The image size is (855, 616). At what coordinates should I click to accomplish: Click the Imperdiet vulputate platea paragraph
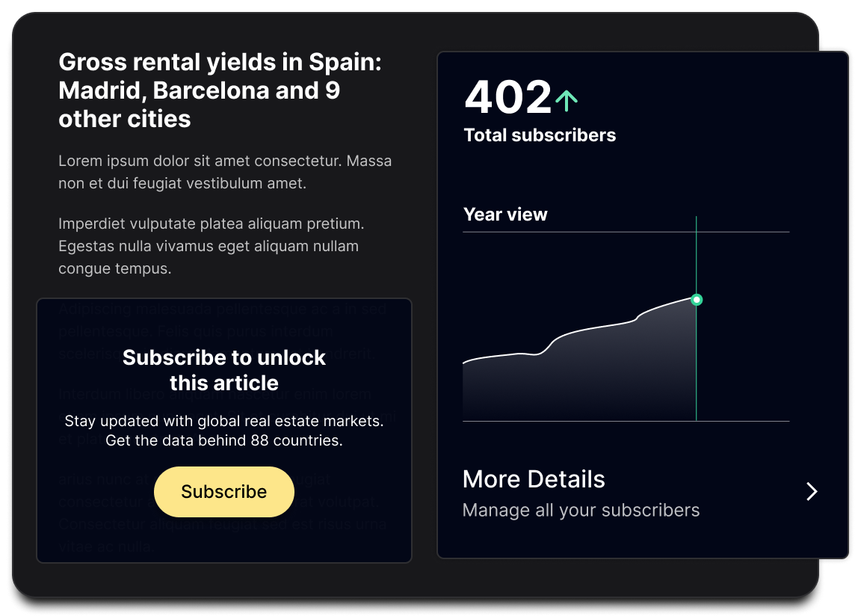[x=212, y=246]
